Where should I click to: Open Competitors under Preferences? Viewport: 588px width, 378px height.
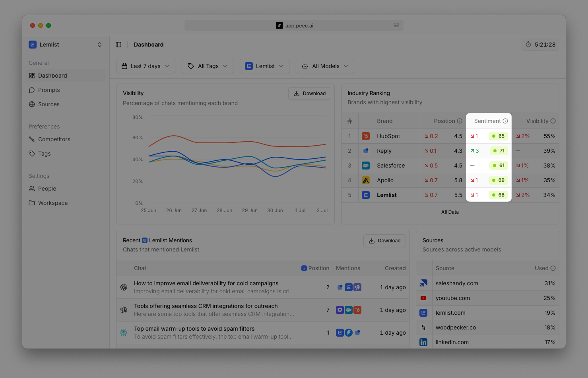54,139
